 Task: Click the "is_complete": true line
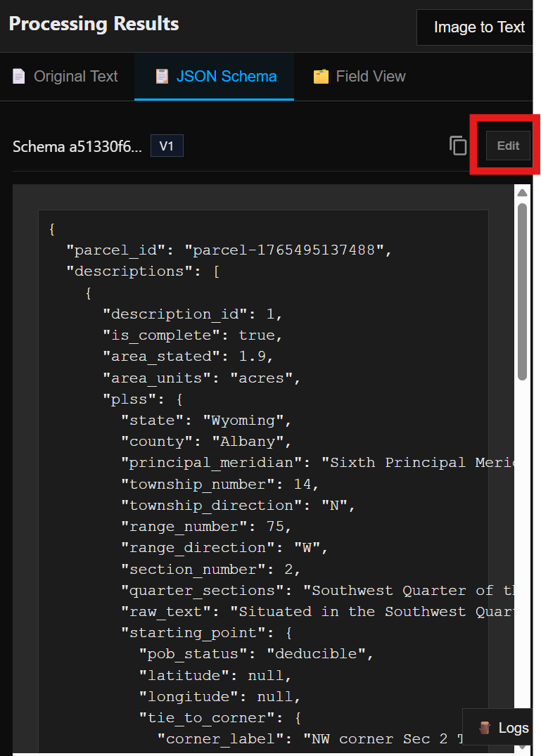coord(192,335)
